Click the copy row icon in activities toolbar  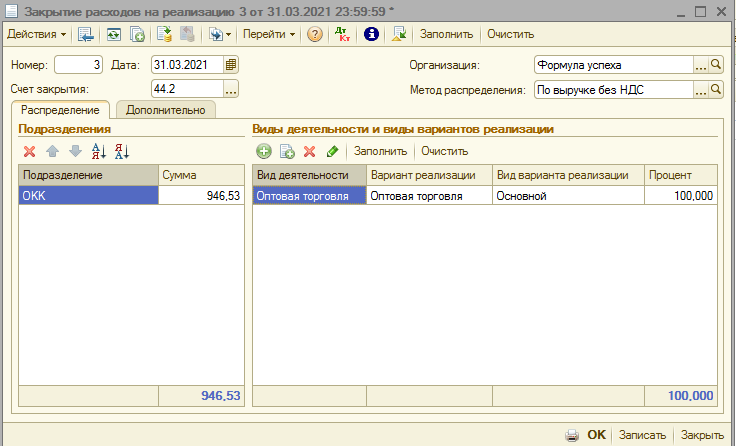[x=287, y=152]
